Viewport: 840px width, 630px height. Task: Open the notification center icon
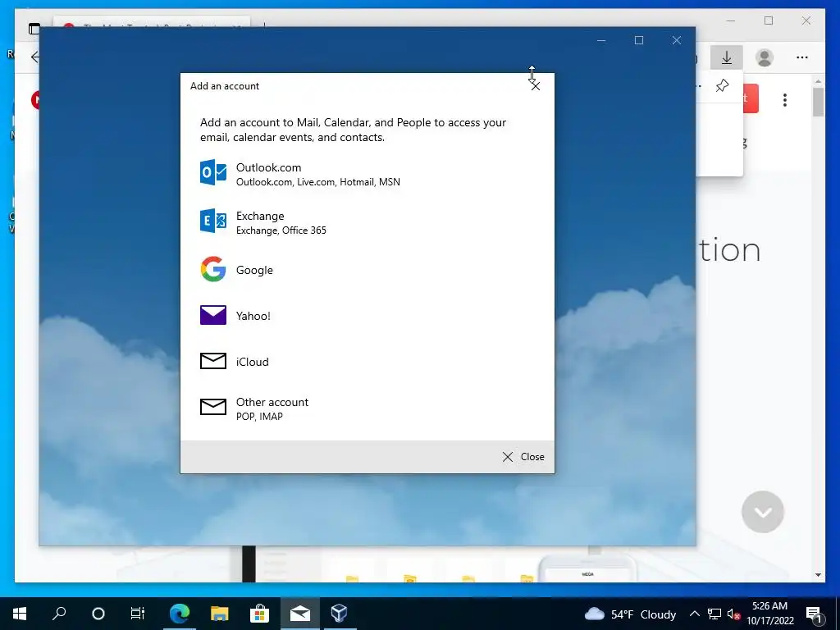pyautogui.click(x=813, y=614)
